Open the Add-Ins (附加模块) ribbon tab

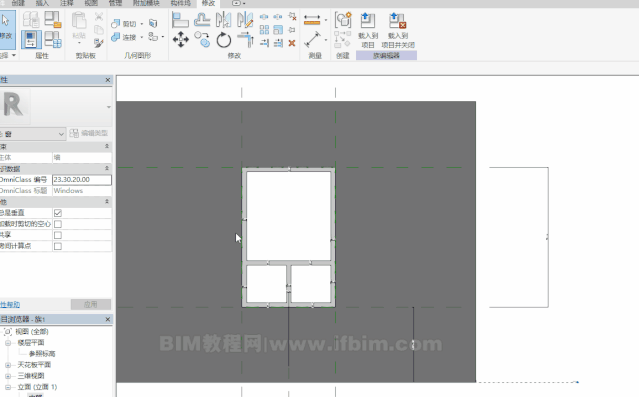(x=146, y=3)
